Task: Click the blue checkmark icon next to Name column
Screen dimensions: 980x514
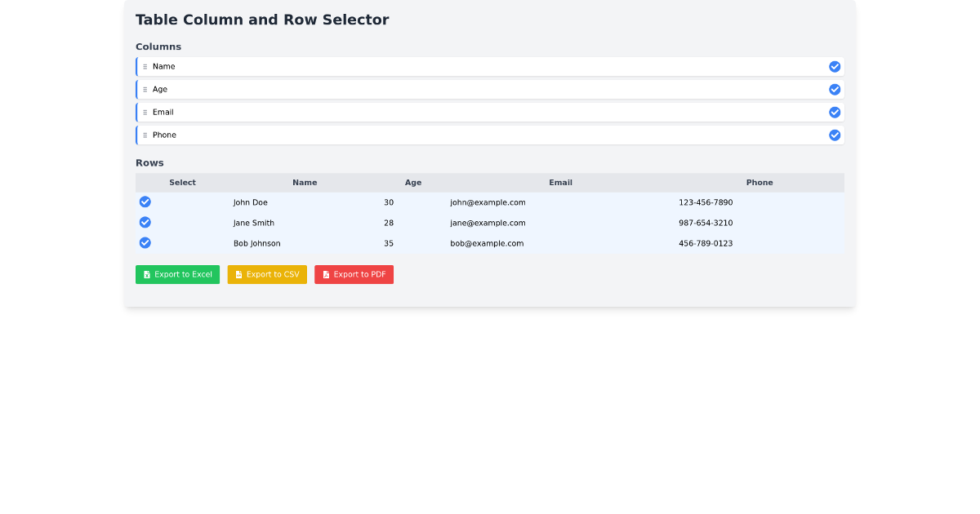Action: click(835, 66)
